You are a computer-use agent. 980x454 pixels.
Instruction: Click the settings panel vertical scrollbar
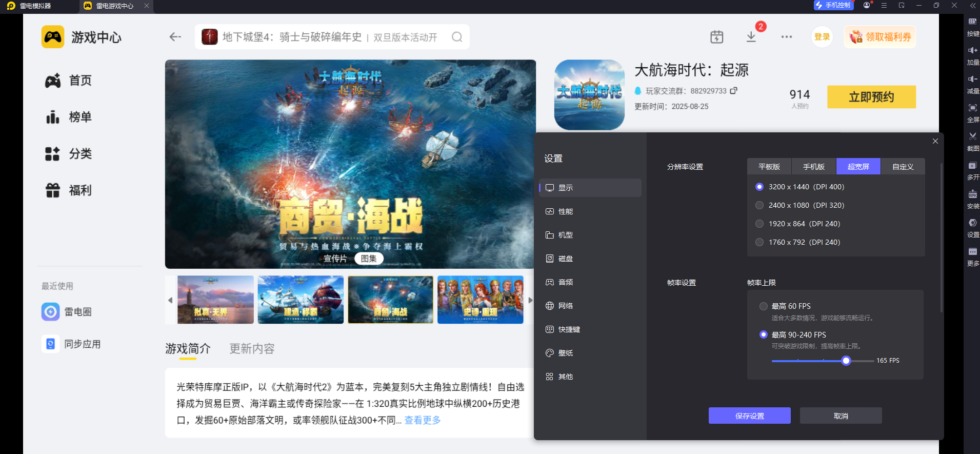pos(942,238)
